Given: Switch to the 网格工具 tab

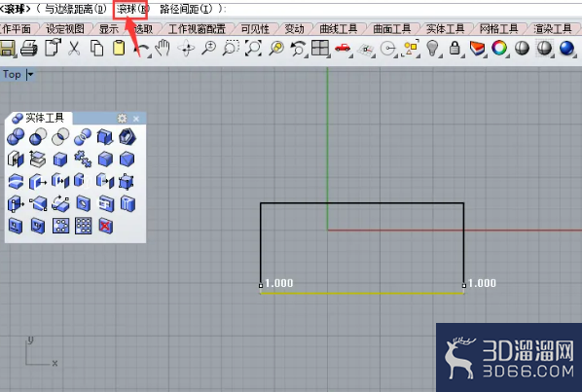Looking at the screenshot, I should [498, 28].
